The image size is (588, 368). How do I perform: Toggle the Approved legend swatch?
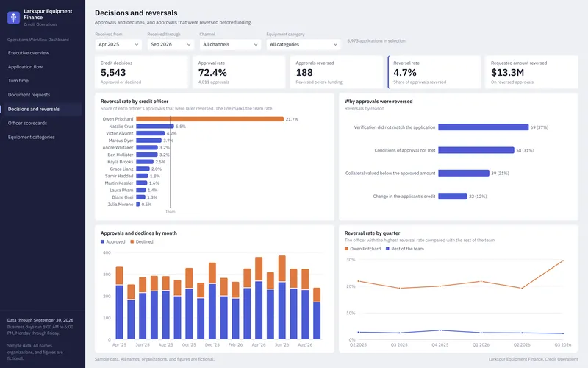(102, 242)
